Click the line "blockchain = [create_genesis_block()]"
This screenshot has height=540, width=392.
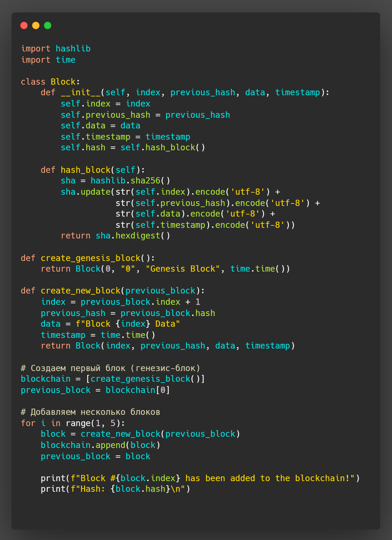[113, 379]
